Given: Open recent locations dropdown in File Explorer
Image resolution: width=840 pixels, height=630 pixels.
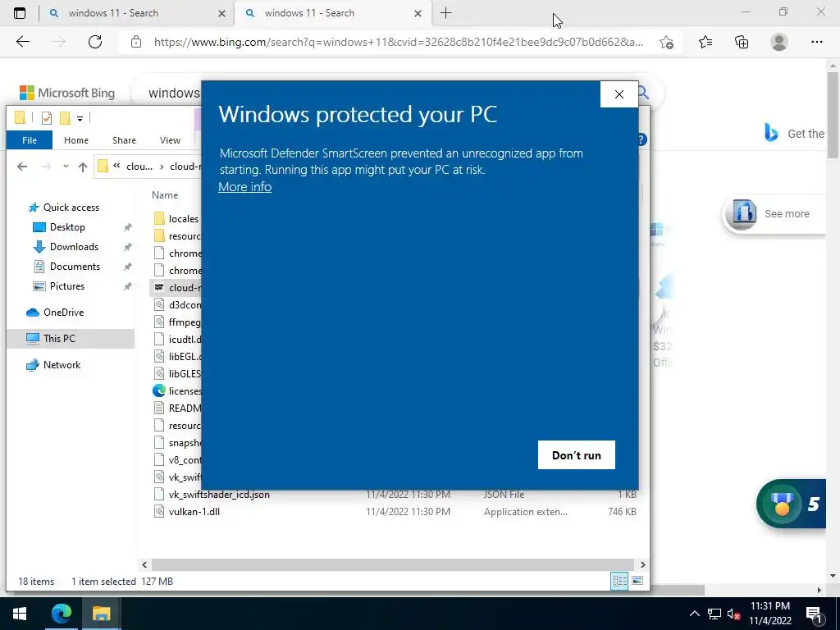Looking at the screenshot, I should coord(66,167).
